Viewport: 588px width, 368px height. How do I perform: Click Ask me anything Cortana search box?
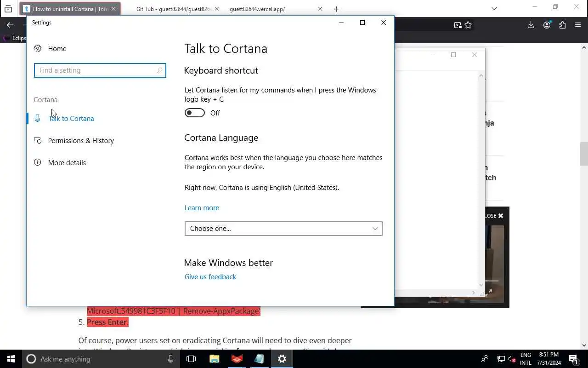point(101,359)
